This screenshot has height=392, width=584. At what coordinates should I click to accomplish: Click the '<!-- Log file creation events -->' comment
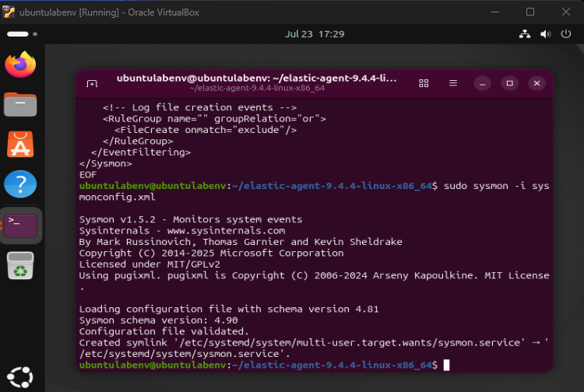coord(199,107)
